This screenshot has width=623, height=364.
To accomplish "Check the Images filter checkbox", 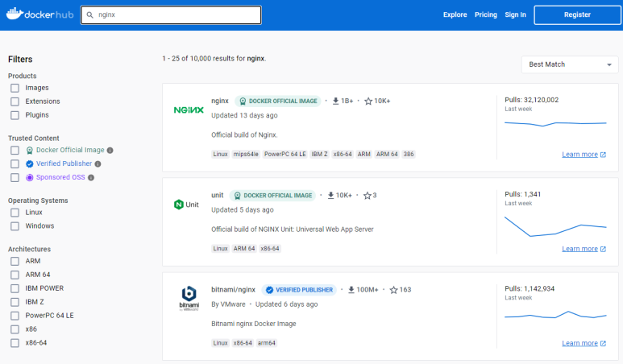I will (x=15, y=88).
